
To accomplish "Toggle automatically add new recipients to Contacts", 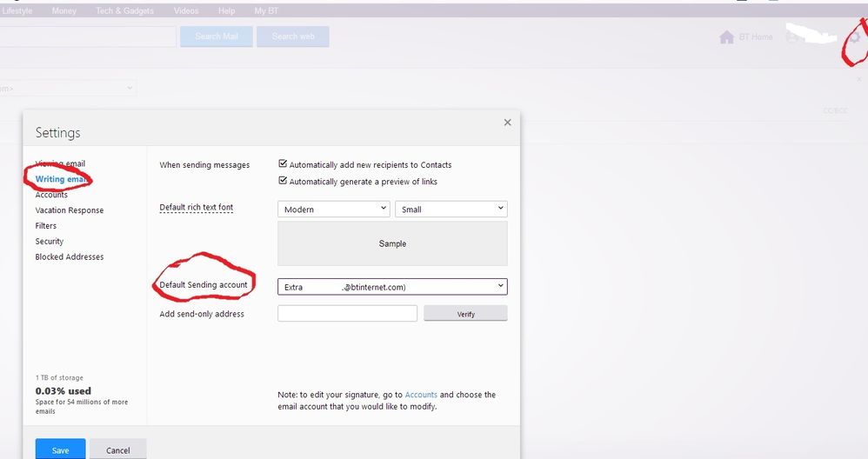I will [x=283, y=164].
